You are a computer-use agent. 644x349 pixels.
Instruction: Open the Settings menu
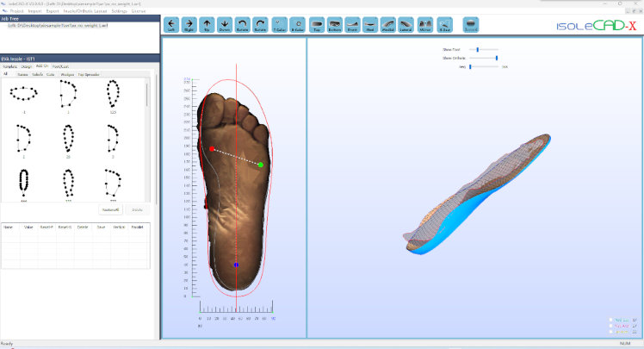pos(113,10)
